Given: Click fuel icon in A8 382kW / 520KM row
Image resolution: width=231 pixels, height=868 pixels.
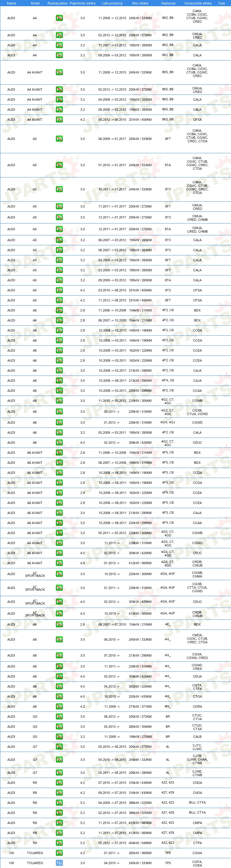Looking at the screenshot, I should pyautogui.click(x=59, y=686).
